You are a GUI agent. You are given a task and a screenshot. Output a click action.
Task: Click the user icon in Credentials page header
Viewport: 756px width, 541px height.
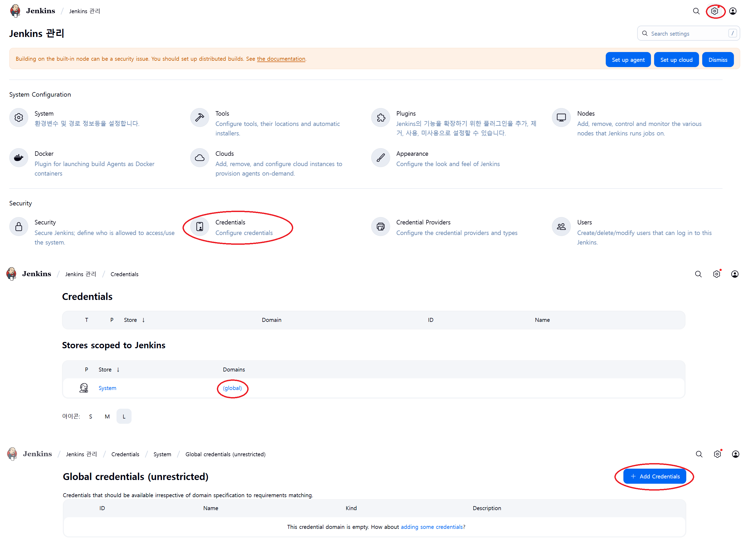coord(734,274)
